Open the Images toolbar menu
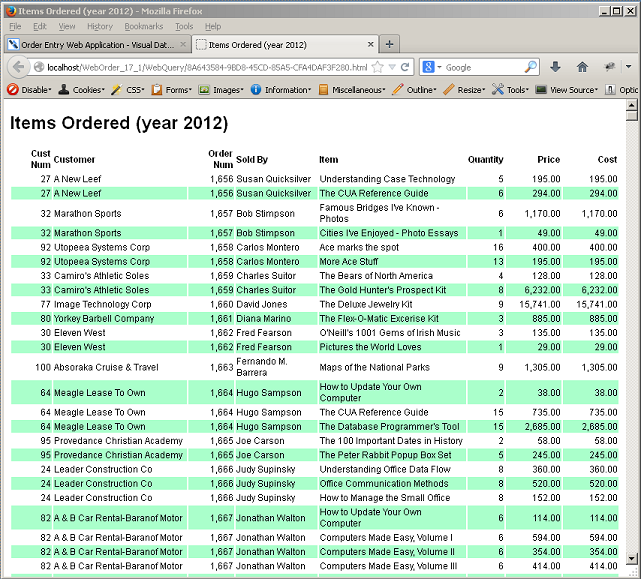This screenshot has height=579, width=641. (221, 90)
